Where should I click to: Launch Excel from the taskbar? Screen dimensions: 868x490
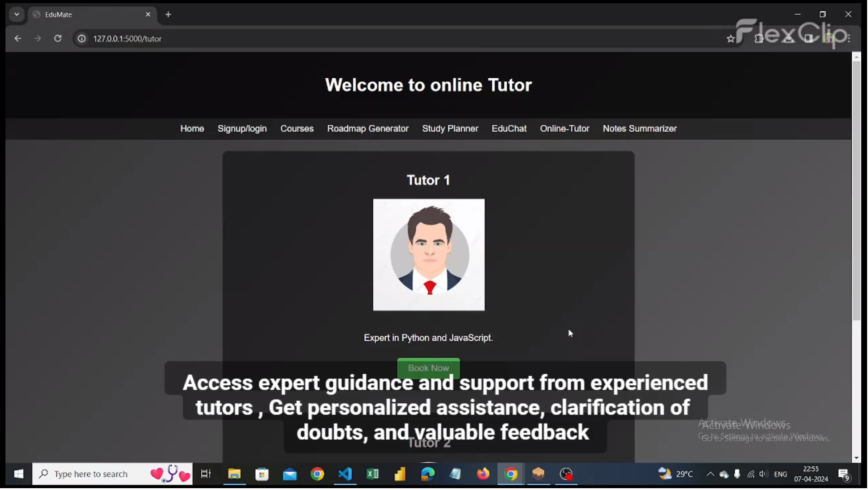373,475
